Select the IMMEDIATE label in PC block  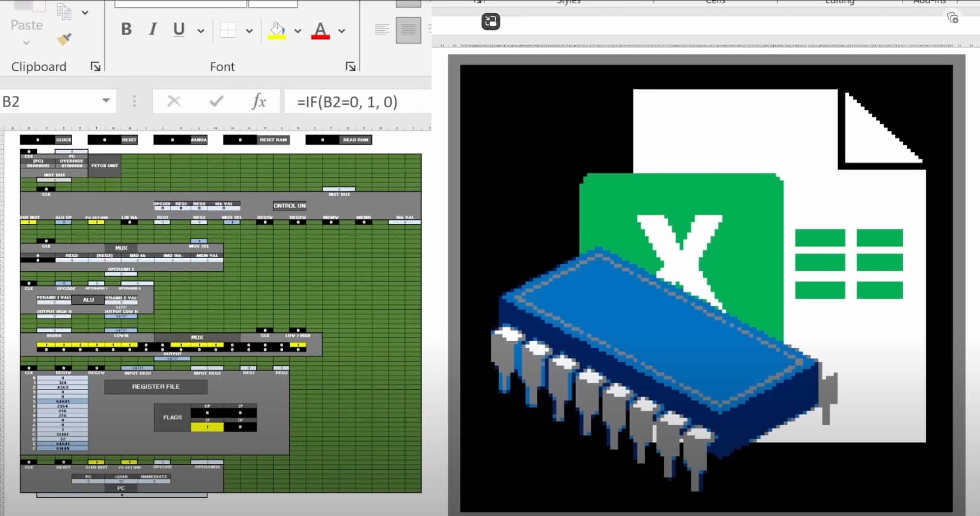(154, 477)
